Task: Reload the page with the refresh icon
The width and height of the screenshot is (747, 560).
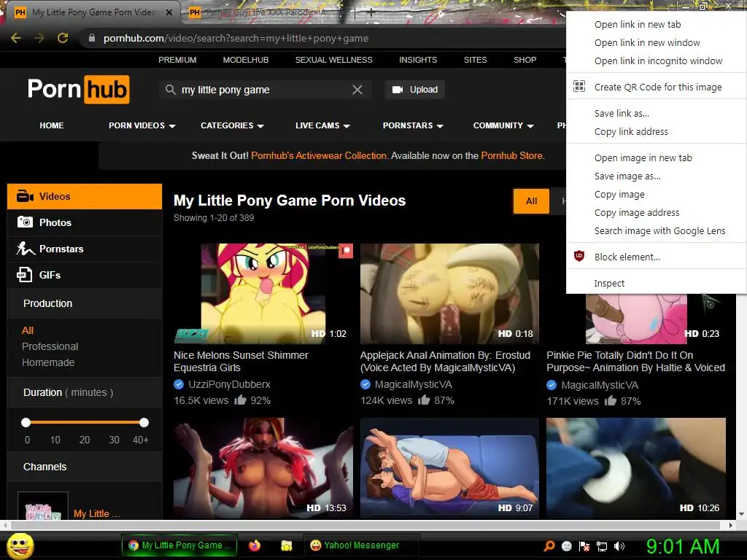Action: pos(63,38)
